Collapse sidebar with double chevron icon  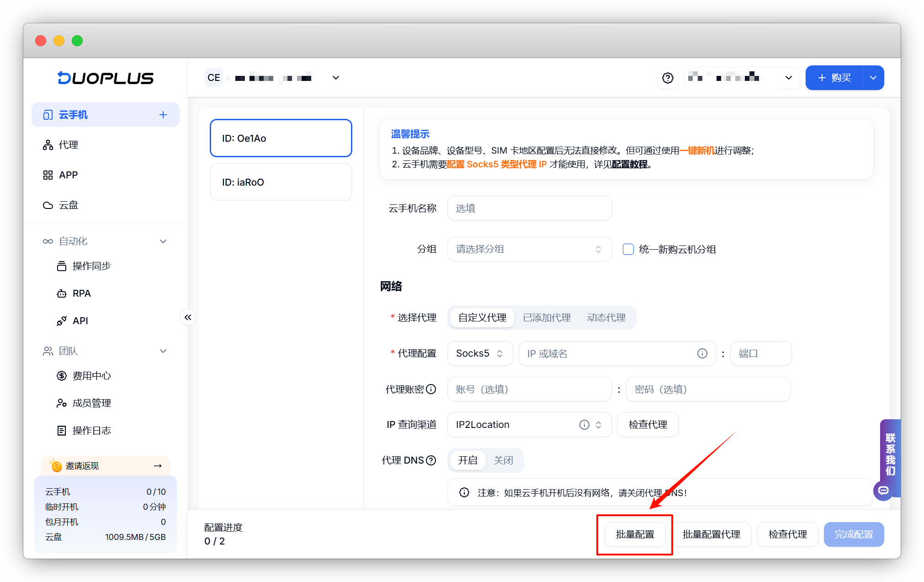click(188, 317)
